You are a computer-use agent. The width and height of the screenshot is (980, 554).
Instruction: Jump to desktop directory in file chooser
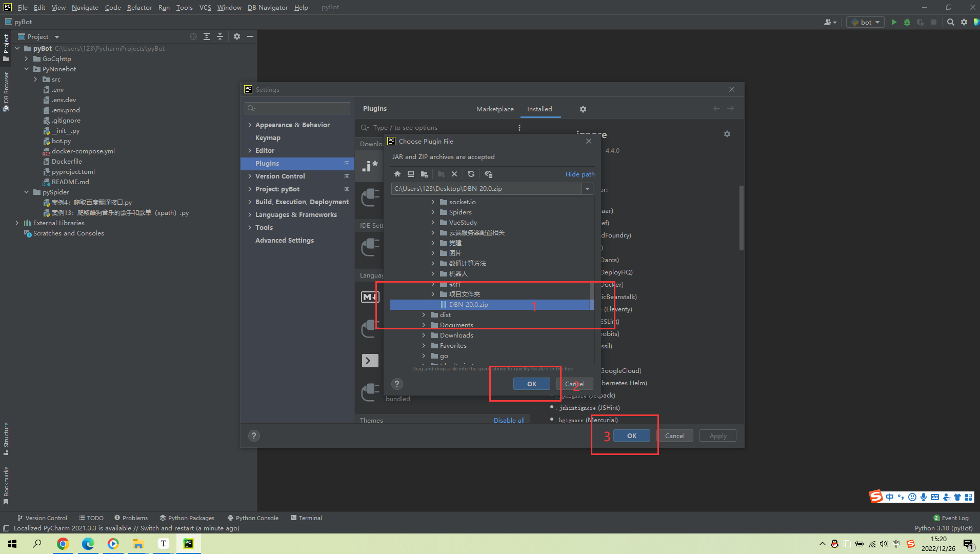(411, 174)
